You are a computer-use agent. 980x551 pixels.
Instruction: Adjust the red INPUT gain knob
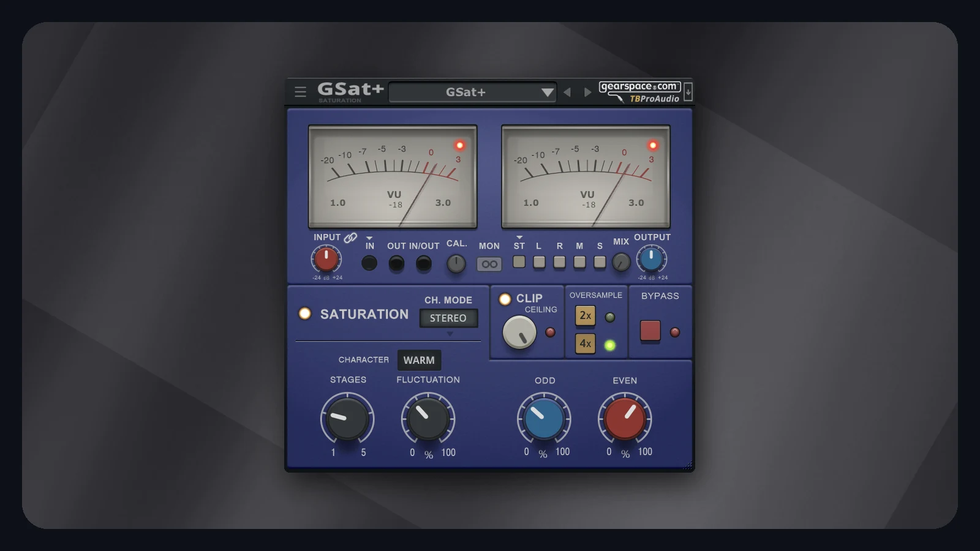coord(326,259)
